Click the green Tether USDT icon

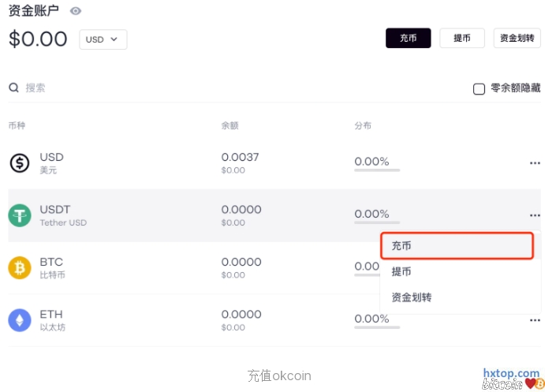point(20,215)
